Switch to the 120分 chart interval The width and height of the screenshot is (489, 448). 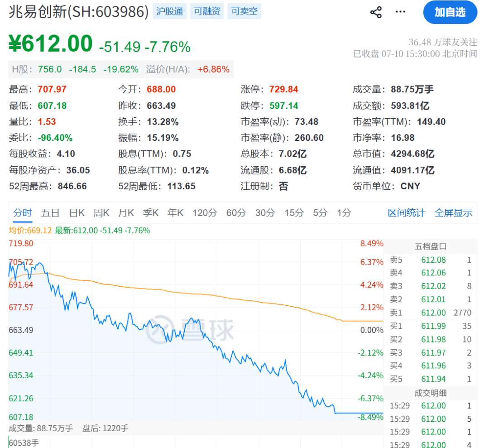pyautogui.click(x=205, y=213)
